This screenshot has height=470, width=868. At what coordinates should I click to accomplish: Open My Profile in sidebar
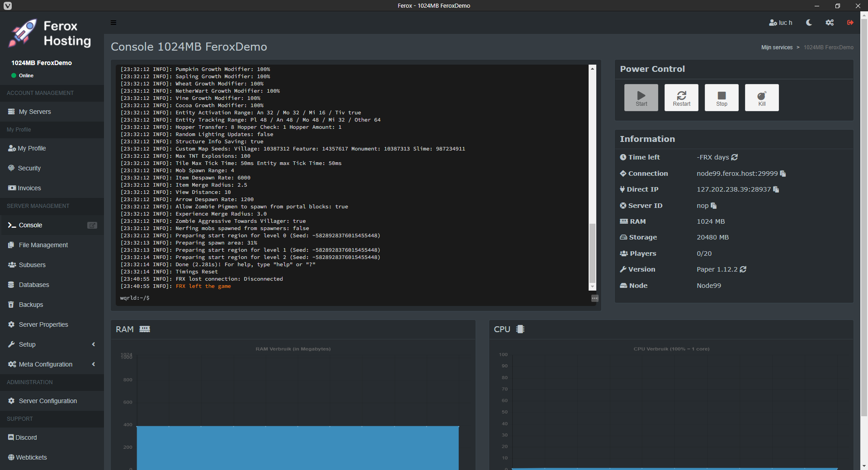(52, 148)
